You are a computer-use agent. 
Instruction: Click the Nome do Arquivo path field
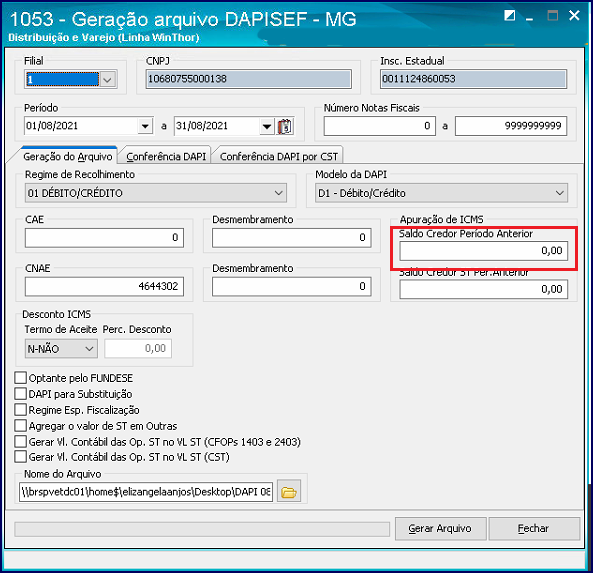146,492
